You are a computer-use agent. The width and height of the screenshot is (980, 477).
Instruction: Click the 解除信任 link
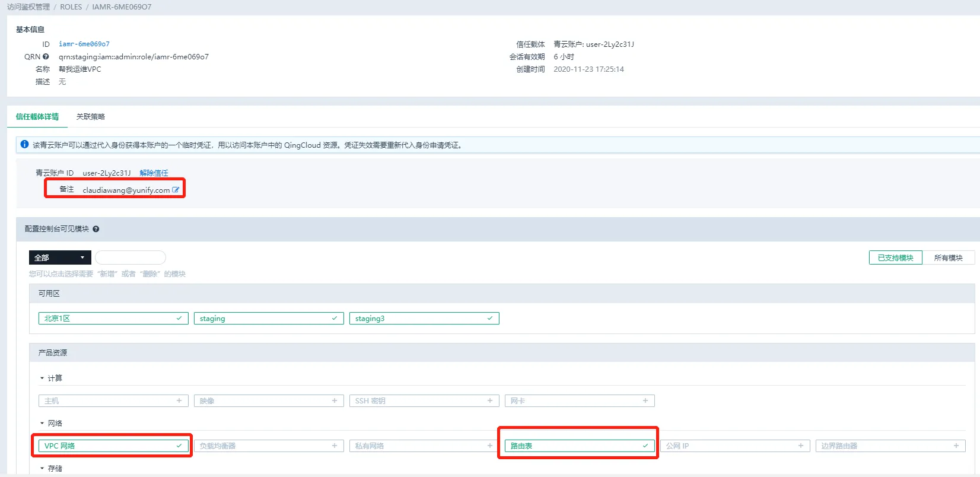point(154,173)
